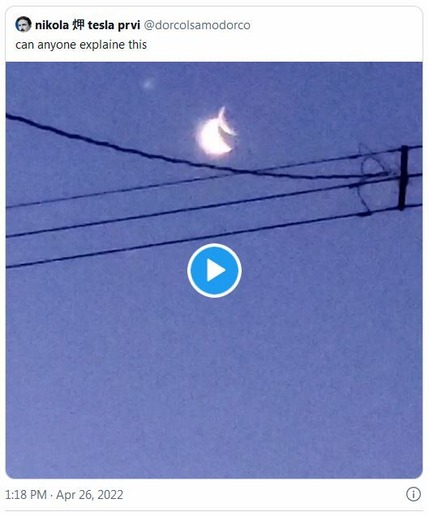
Task: Open nikola tesla prvi profile name
Action: [x=87, y=25]
